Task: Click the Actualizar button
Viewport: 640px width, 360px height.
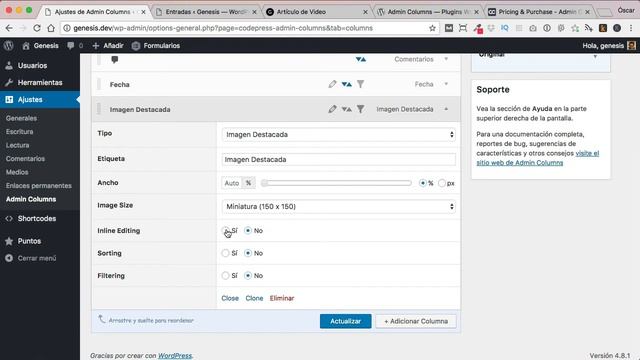Action: click(x=346, y=321)
